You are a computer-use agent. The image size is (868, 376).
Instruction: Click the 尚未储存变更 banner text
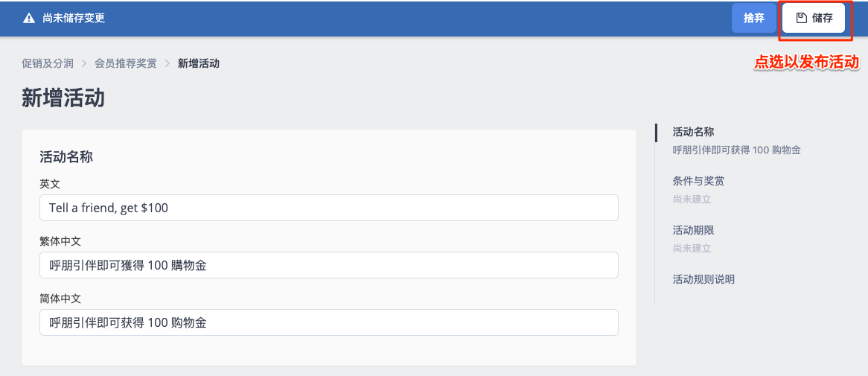[74, 19]
